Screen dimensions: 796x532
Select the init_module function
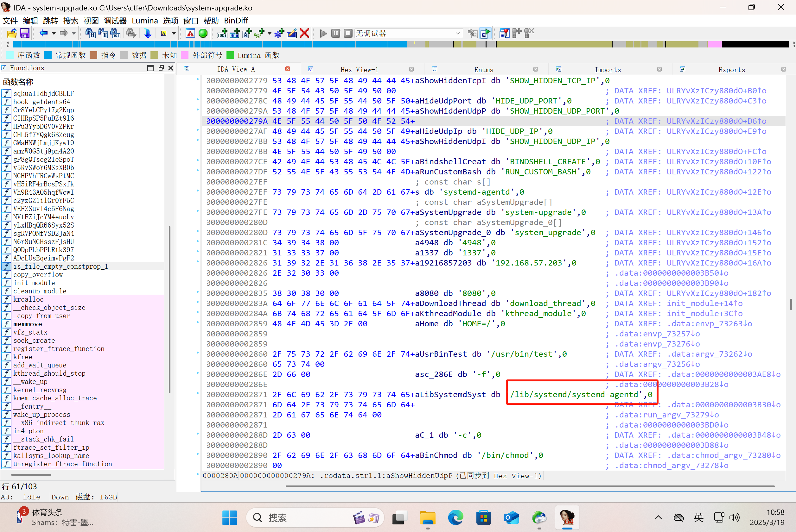(x=34, y=283)
